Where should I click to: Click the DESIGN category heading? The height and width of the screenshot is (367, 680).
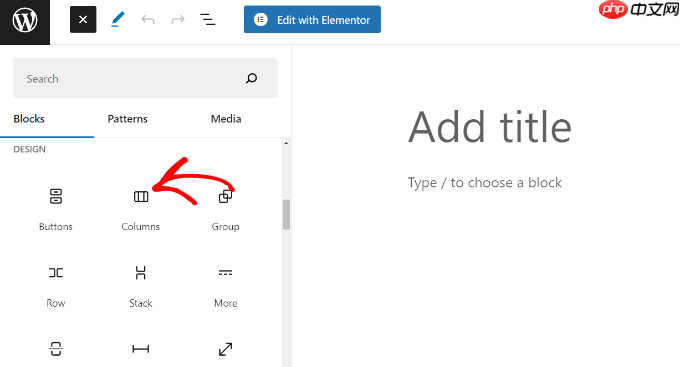[29, 149]
